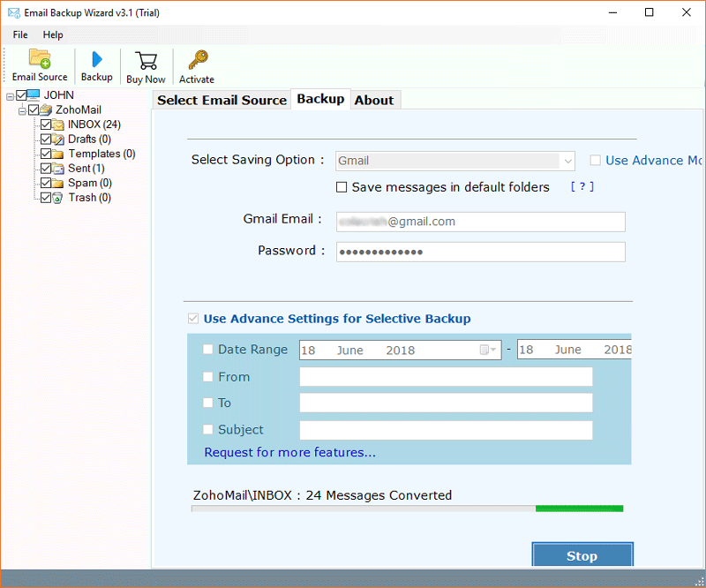The width and height of the screenshot is (706, 588).
Task: Uncheck the Trash (0) checkbox
Action: [46, 198]
